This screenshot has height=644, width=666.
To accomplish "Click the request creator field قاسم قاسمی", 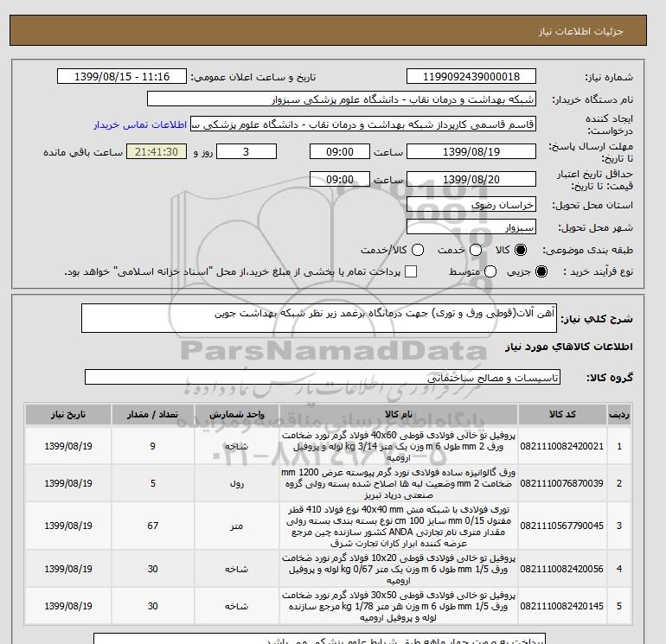I will click(363, 124).
